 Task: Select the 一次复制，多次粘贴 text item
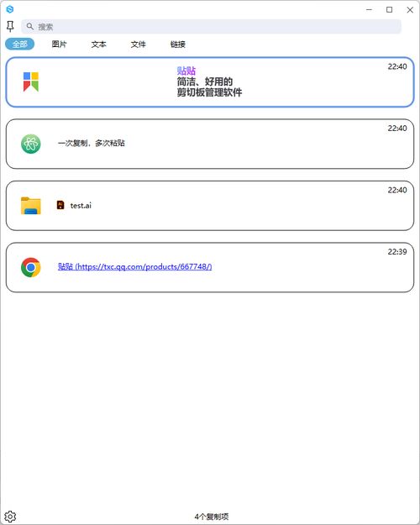pos(210,144)
